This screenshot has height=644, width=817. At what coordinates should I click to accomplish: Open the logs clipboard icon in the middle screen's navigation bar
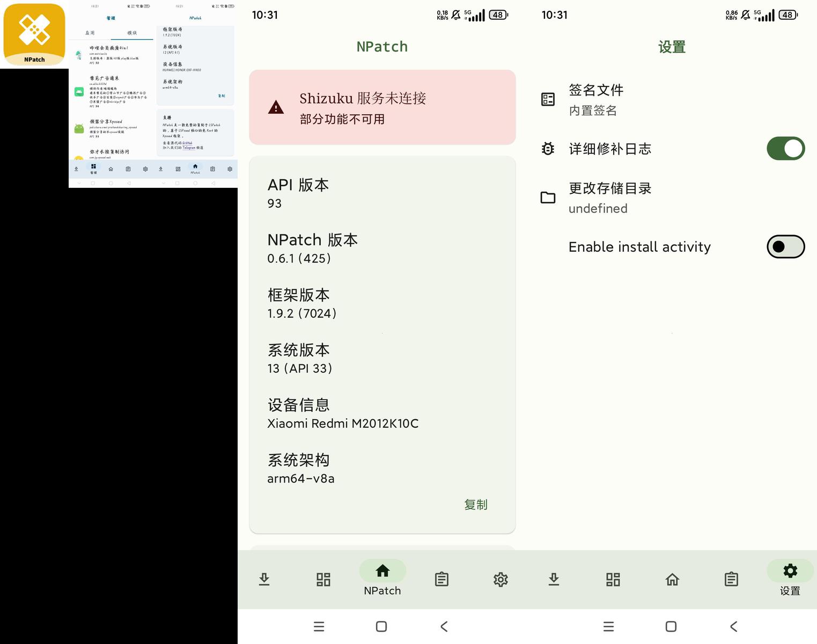coord(441,579)
